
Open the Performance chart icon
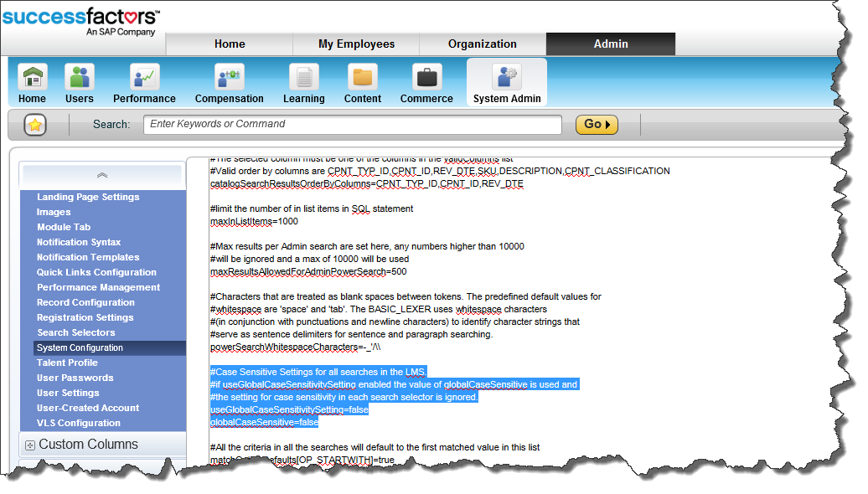pos(144,77)
